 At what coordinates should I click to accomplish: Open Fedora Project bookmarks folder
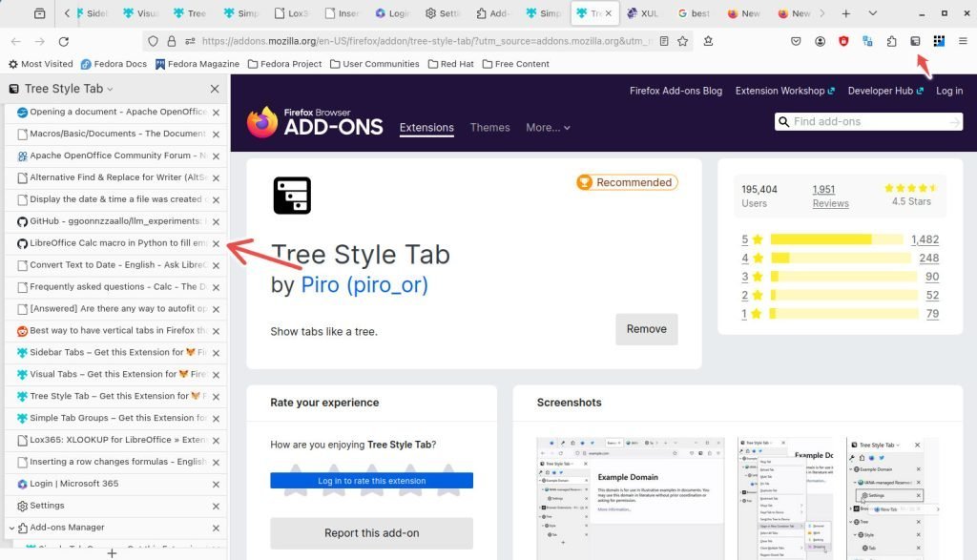pyautogui.click(x=284, y=64)
